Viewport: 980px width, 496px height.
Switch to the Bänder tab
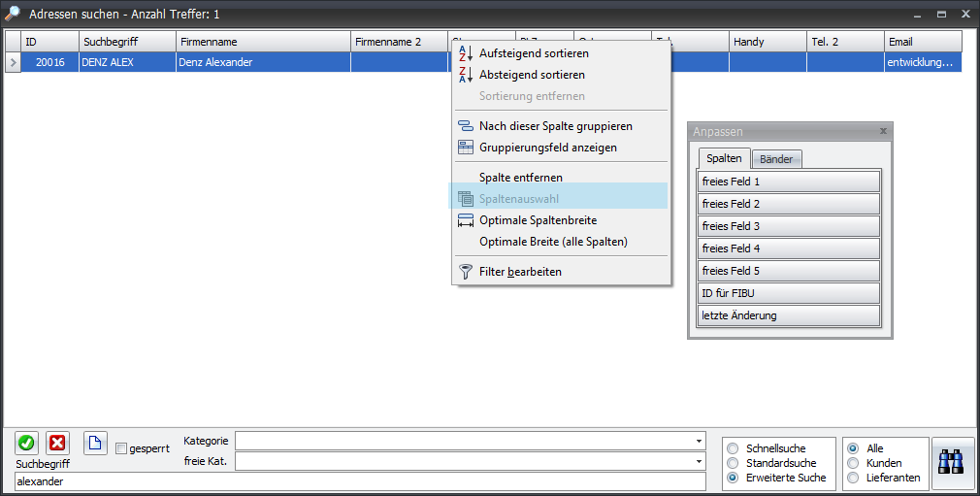[x=776, y=159]
